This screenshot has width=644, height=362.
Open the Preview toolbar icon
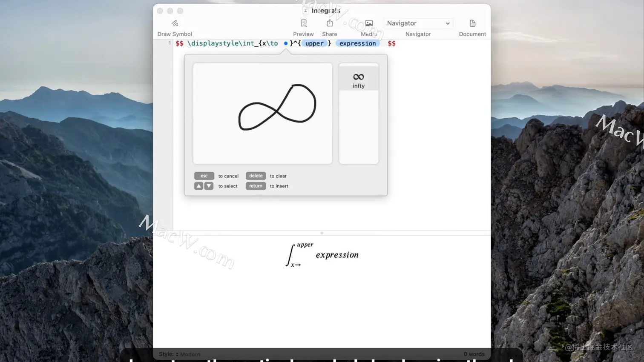click(x=303, y=28)
